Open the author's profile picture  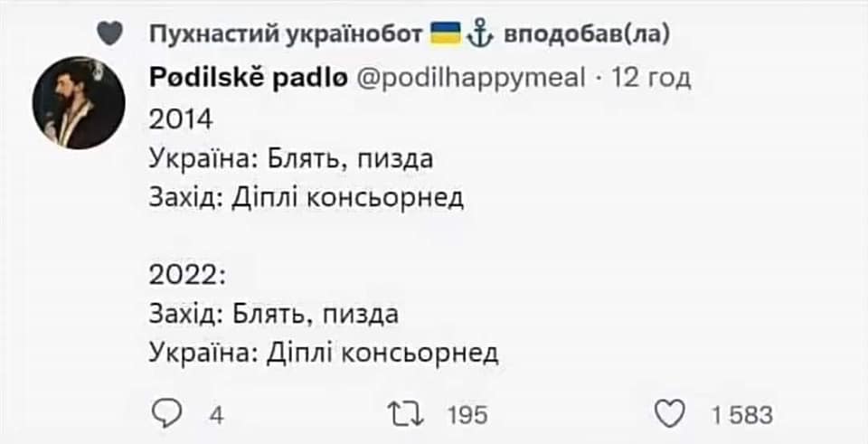point(78,102)
